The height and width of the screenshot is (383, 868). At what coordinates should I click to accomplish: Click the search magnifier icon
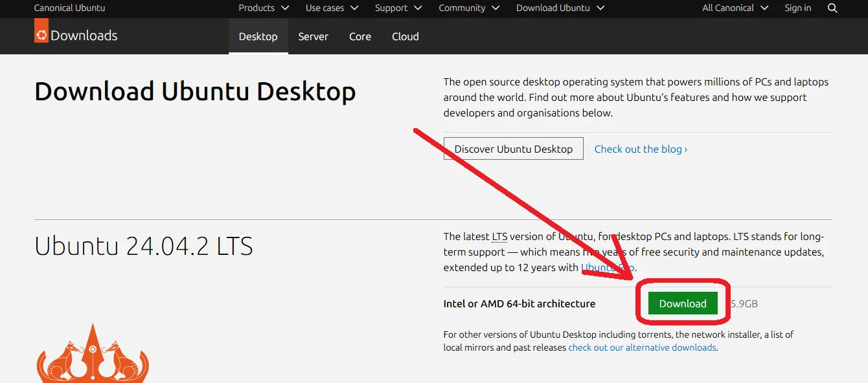coord(832,8)
